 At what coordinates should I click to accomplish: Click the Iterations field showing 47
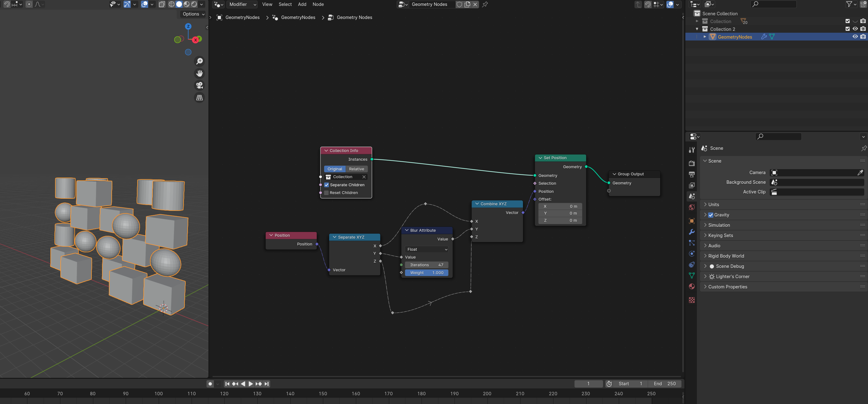click(x=427, y=265)
